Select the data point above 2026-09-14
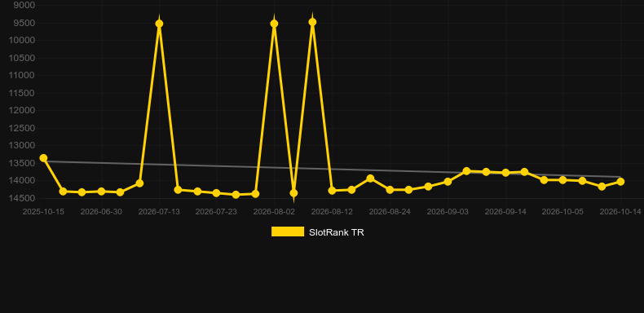Screen dimensions: 644x313 pyautogui.click(x=505, y=173)
